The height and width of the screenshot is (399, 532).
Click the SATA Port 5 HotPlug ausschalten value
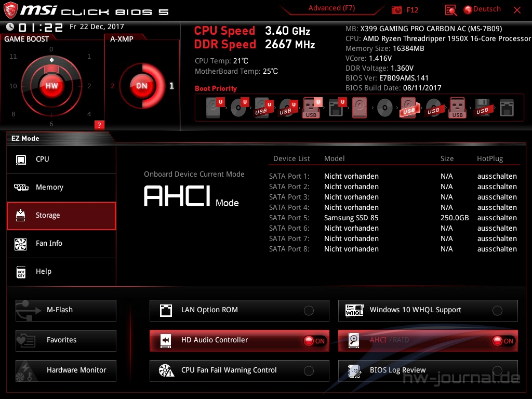coord(497,218)
